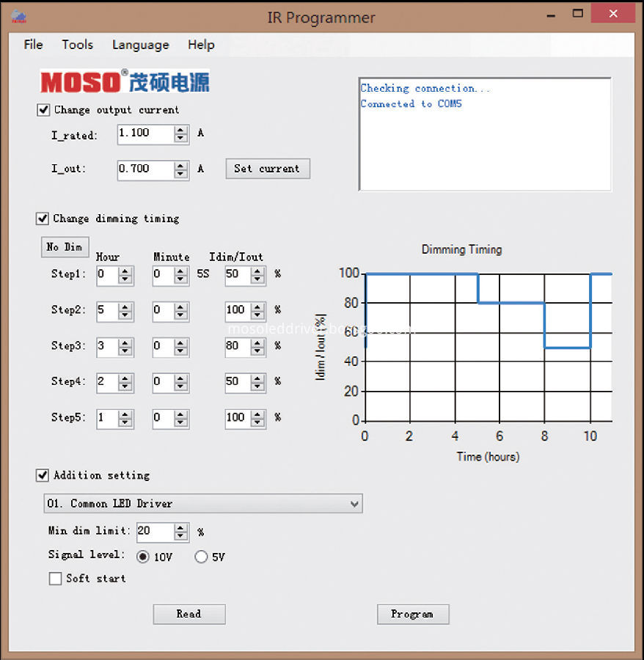
Task: Open the Tools menu
Action: point(77,45)
